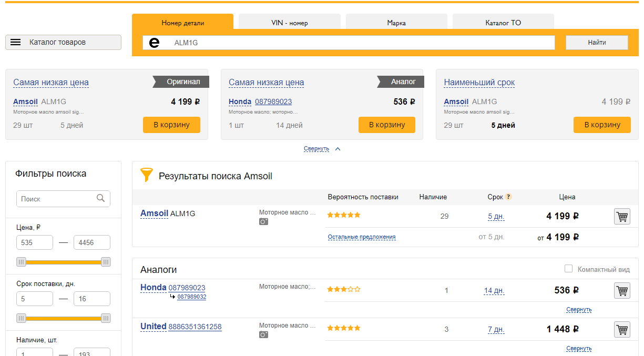Click price 1 448 ₽ in United row

(x=563, y=329)
